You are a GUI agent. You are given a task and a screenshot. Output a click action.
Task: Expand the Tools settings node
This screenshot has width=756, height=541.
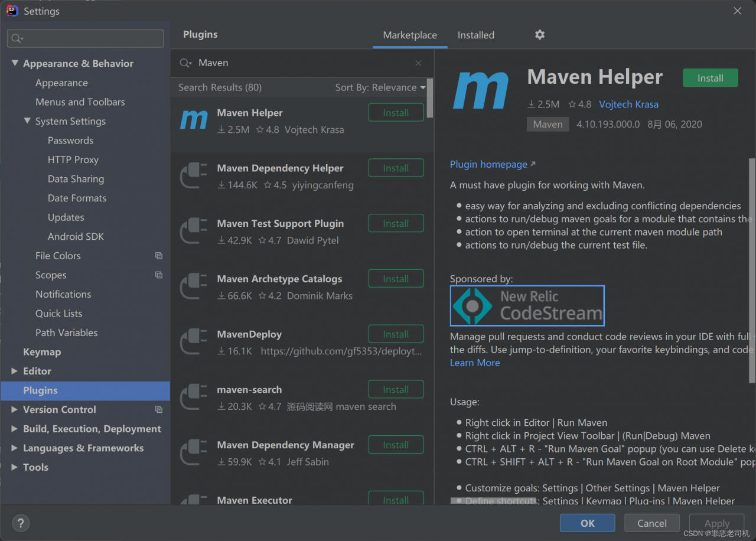[x=15, y=467]
